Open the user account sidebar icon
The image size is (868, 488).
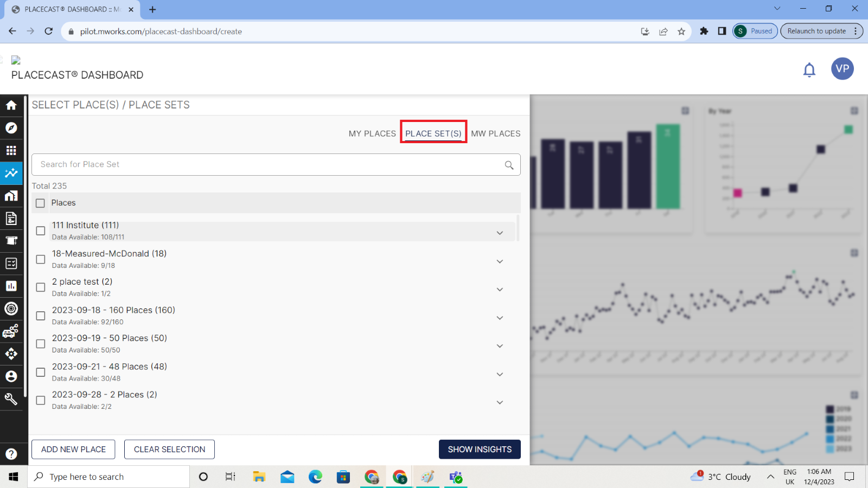[11, 376]
